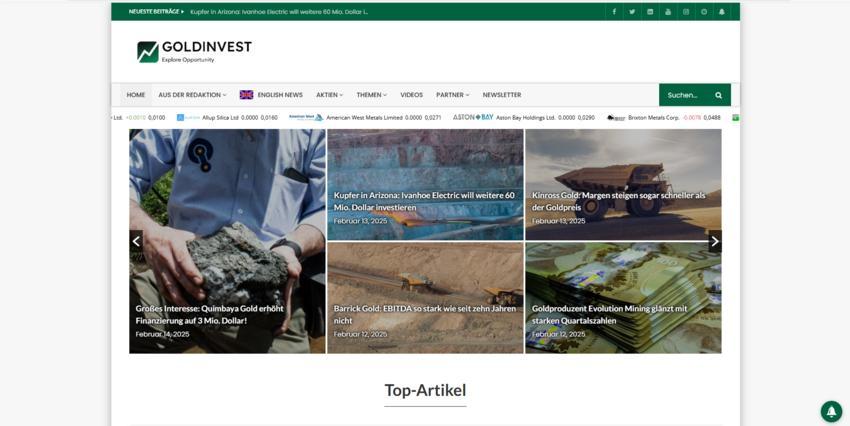Go to previous slide with left arrow
This screenshot has width=850, height=426.
[136, 241]
